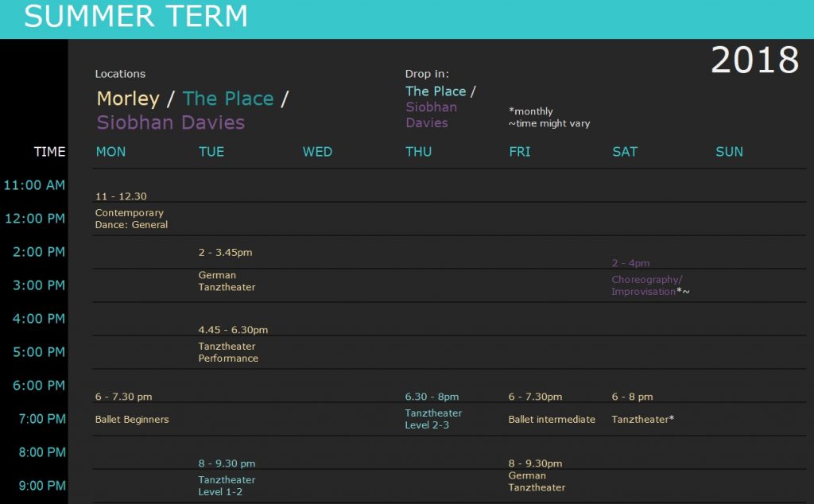This screenshot has height=504, width=814.
Task: Open the Ballet intermediate Friday class
Action: pyautogui.click(x=552, y=420)
